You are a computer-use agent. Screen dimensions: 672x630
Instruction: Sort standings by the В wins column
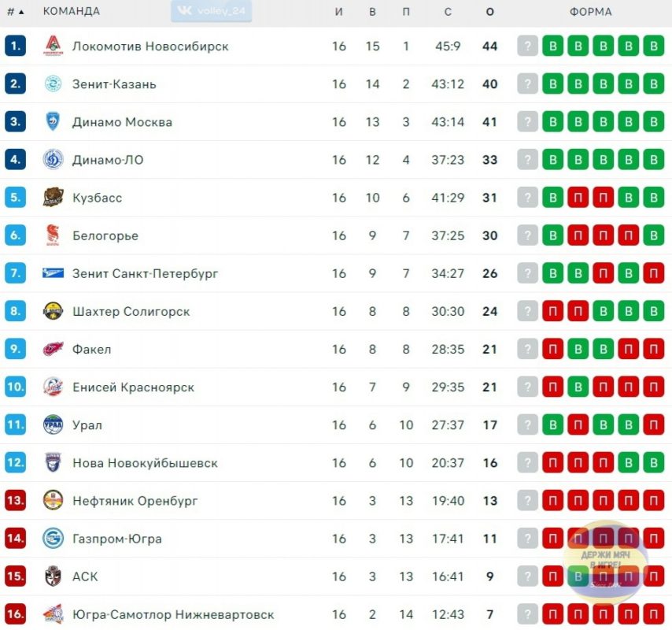pos(372,12)
